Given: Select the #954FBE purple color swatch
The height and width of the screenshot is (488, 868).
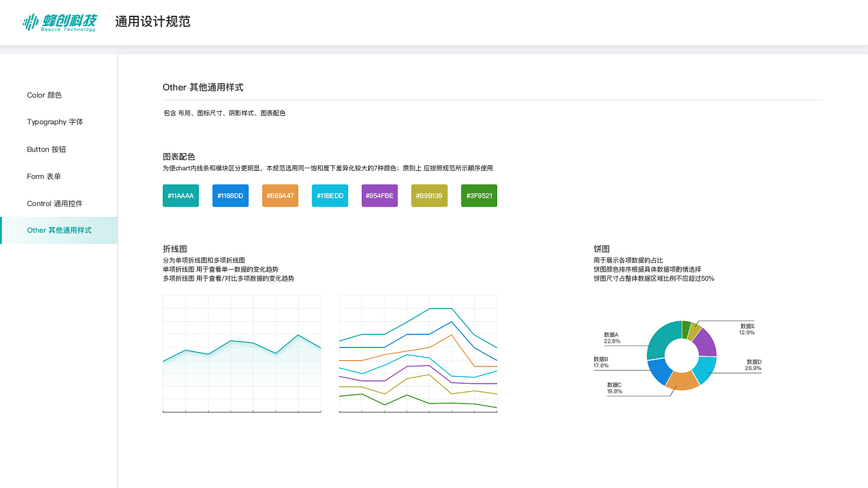Looking at the screenshot, I should 379,195.
